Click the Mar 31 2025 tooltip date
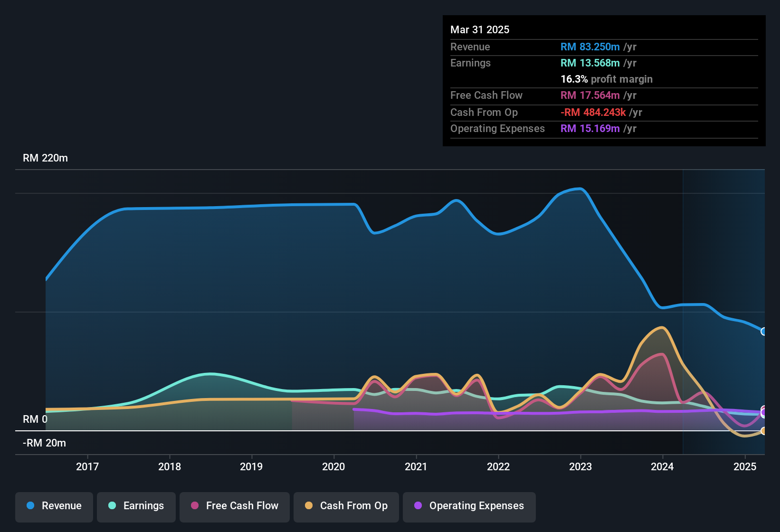This screenshot has height=532, width=780. pos(480,29)
